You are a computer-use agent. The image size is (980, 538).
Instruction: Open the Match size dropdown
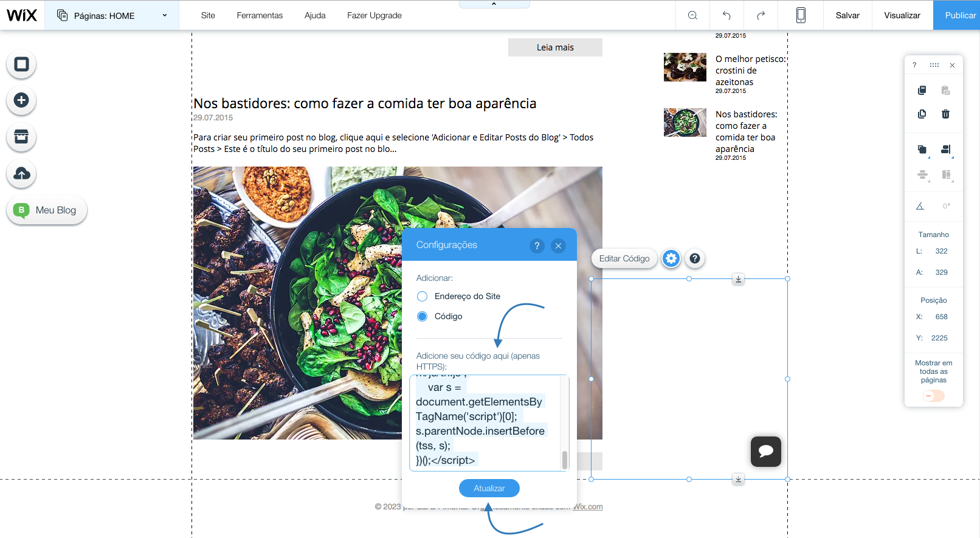click(946, 175)
